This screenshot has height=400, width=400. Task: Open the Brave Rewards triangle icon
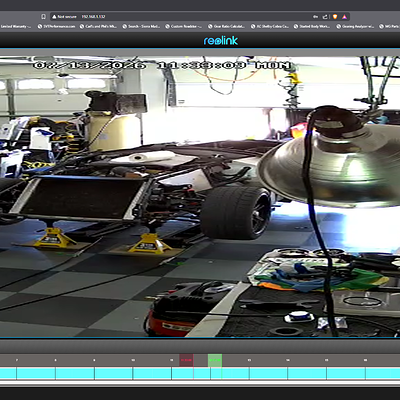coord(344,17)
